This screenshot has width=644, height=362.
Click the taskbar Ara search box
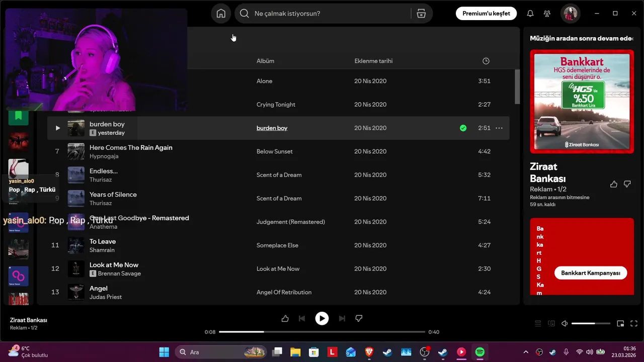(x=221, y=352)
